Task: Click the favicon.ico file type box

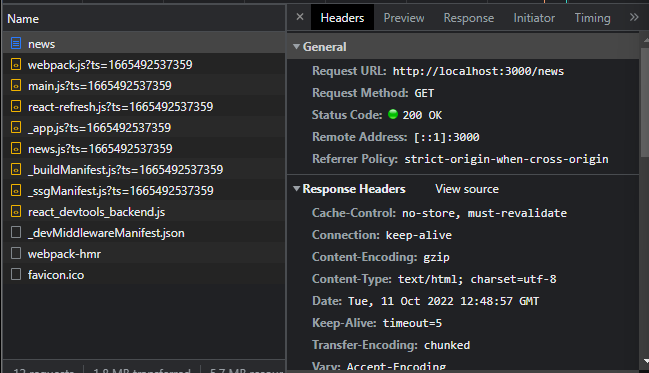Action: (x=16, y=274)
